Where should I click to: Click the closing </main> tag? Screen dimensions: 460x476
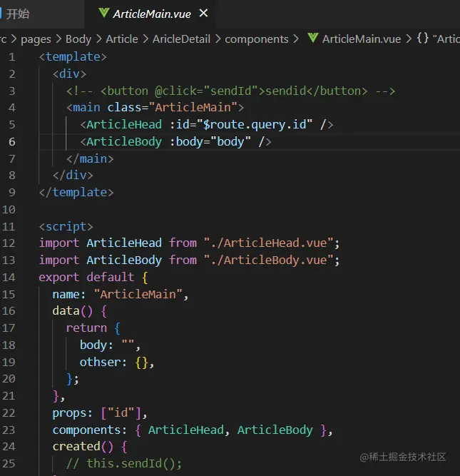(x=90, y=158)
